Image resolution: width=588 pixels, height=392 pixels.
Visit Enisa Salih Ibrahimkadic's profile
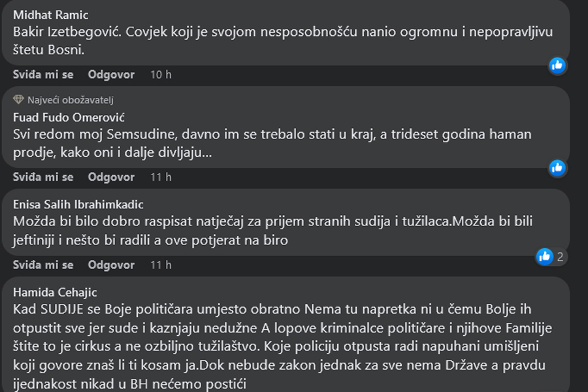[x=78, y=204]
